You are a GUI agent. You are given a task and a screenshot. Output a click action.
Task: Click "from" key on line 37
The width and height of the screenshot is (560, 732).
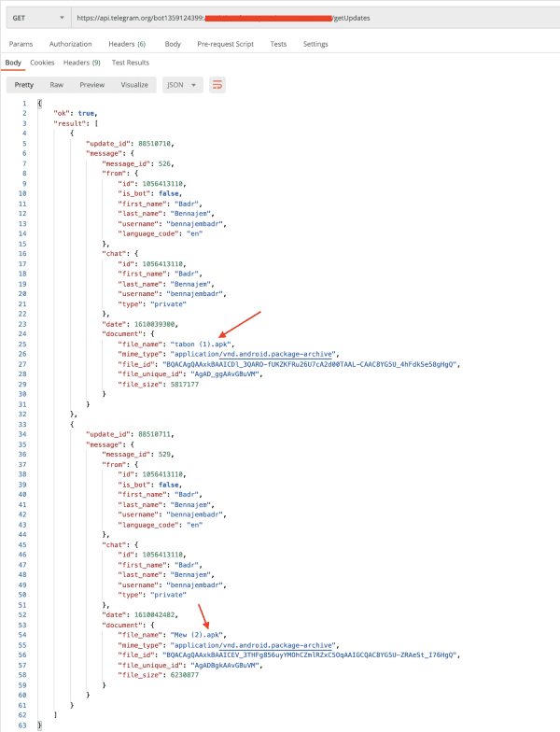(x=115, y=465)
